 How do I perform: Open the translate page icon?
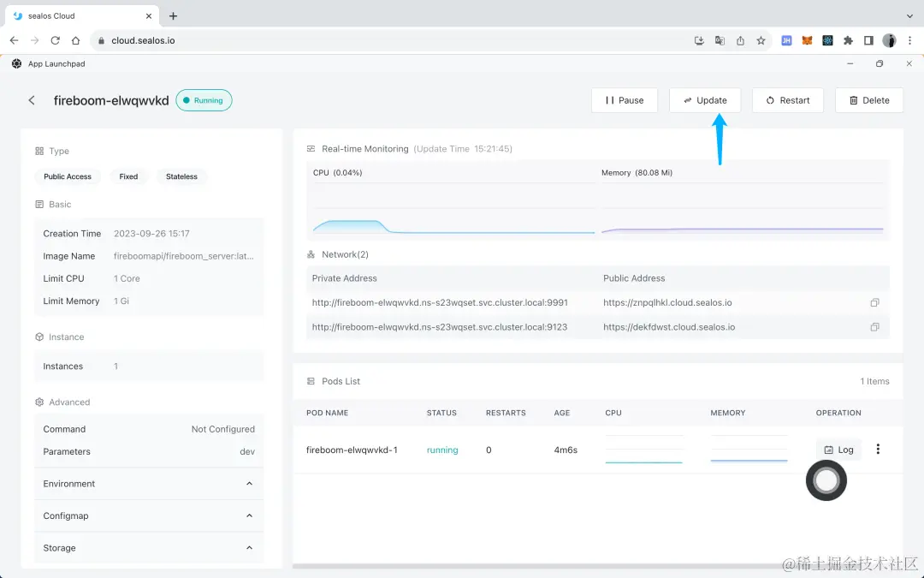tap(720, 41)
